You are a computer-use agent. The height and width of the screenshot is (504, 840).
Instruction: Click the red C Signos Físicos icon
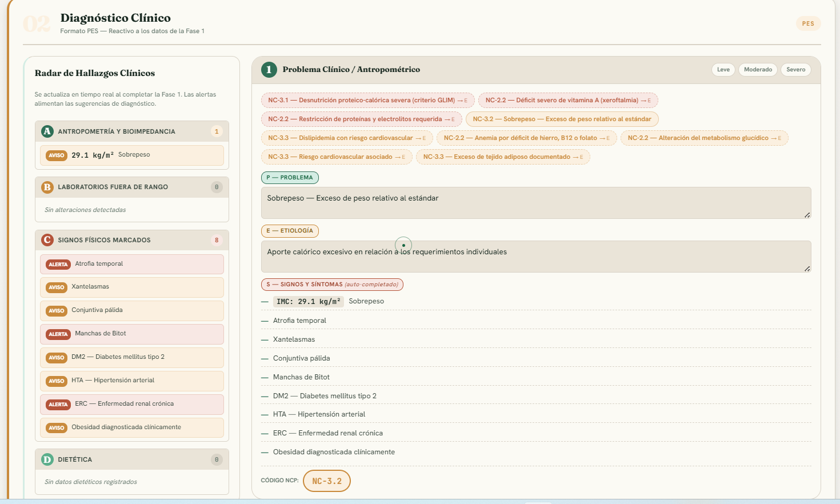click(x=47, y=240)
